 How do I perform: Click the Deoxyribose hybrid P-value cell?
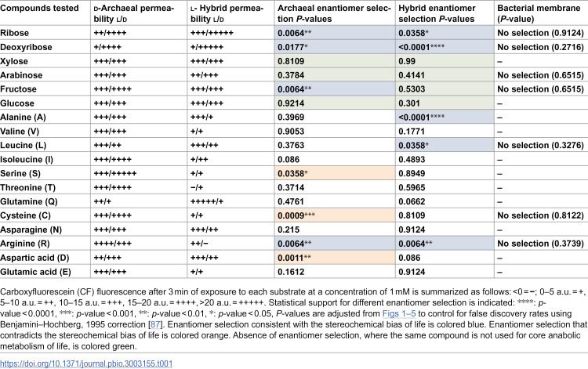(x=445, y=47)
